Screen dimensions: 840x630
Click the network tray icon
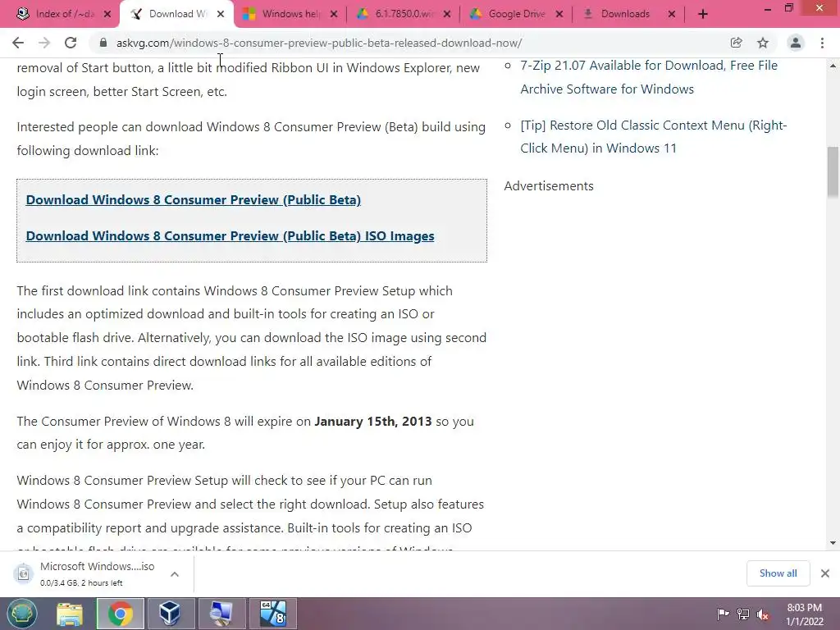743,614
